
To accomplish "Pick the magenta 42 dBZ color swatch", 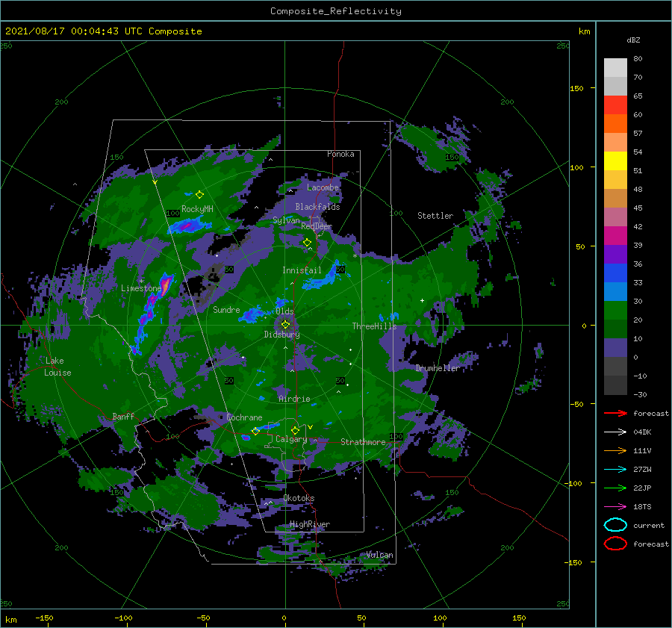I will [615, 235].
